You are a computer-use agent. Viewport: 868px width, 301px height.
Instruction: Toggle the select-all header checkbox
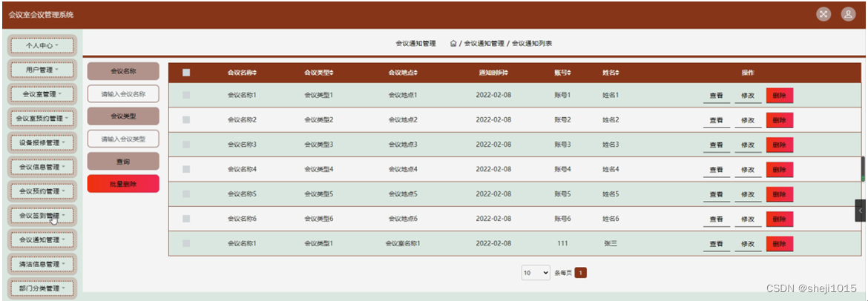point(186,73)
